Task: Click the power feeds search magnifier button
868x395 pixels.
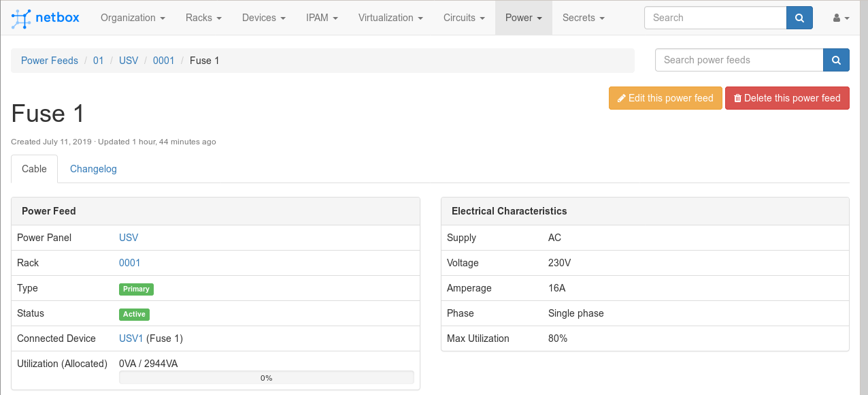Action: pyautogui.click(x=836, y=60)
